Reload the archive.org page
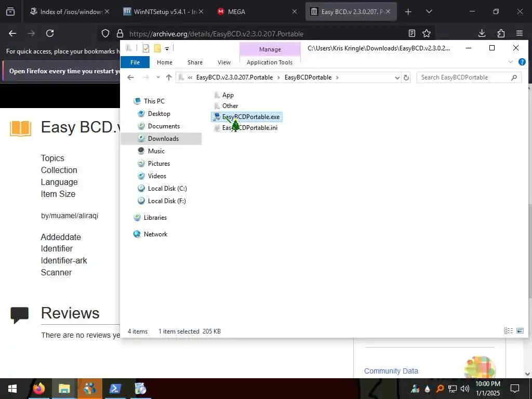Viewport: 532px width, 399px height. pos(50,34)
